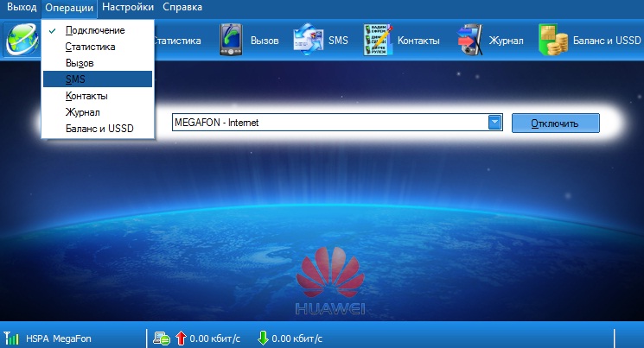Open the Вызов phone icon
Viewport: 644px width, 348px height.
pyautogui.click(x=231, y=40)
